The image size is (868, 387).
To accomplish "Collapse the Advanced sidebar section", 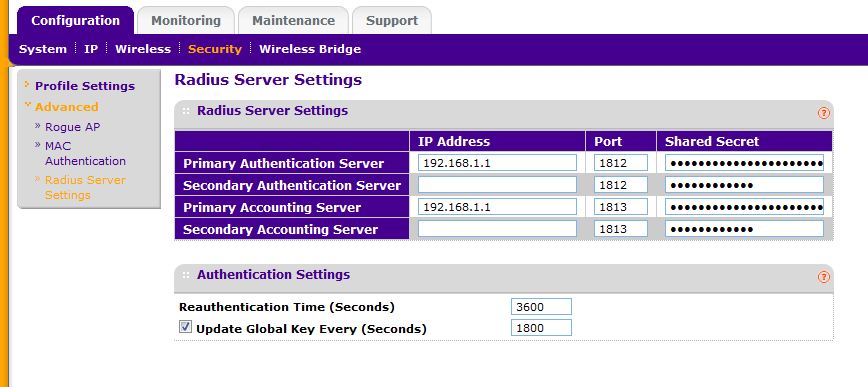I will coord(66,107).
